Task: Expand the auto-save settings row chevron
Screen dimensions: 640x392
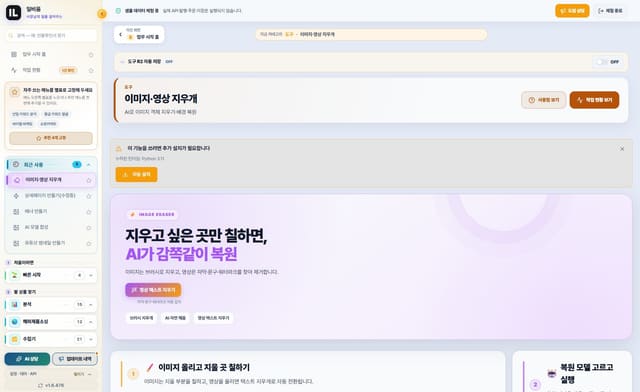Action: point(122,62)
